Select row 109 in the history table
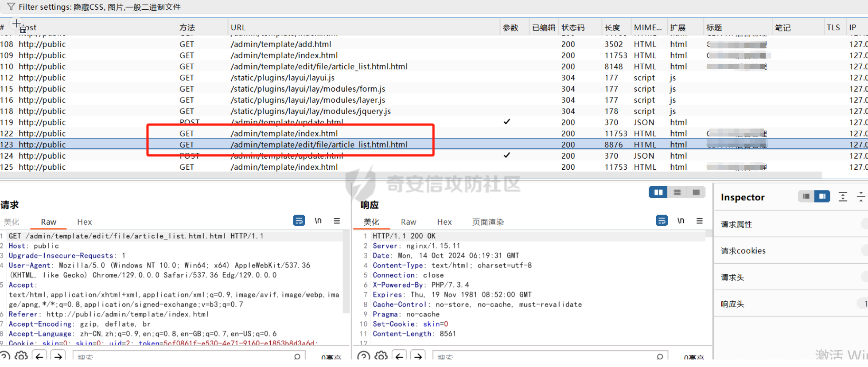Screen dimensions: 868x367 (434, 55)
